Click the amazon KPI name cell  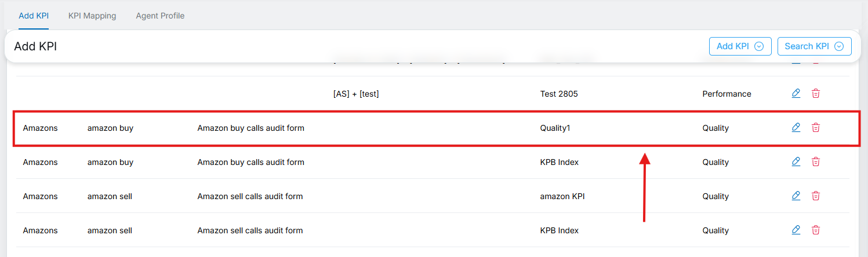pos(562,196)
